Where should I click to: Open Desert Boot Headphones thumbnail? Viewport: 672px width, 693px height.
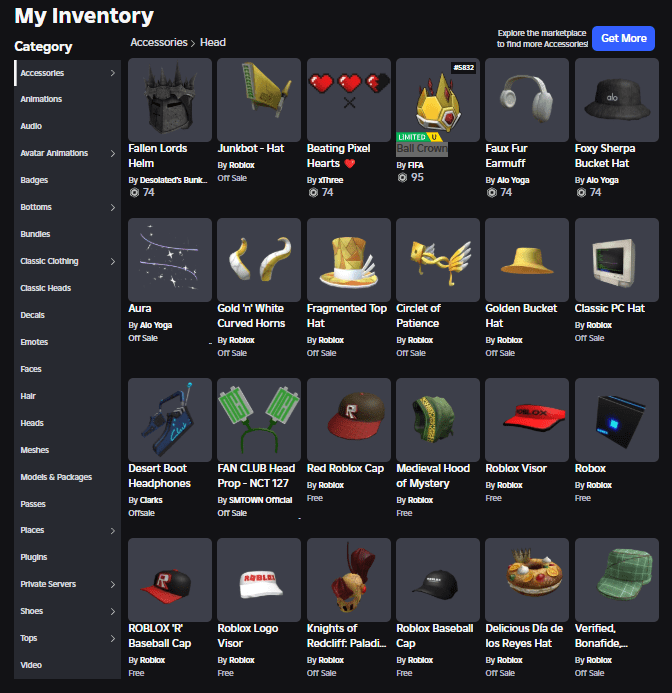click(170, 420)
